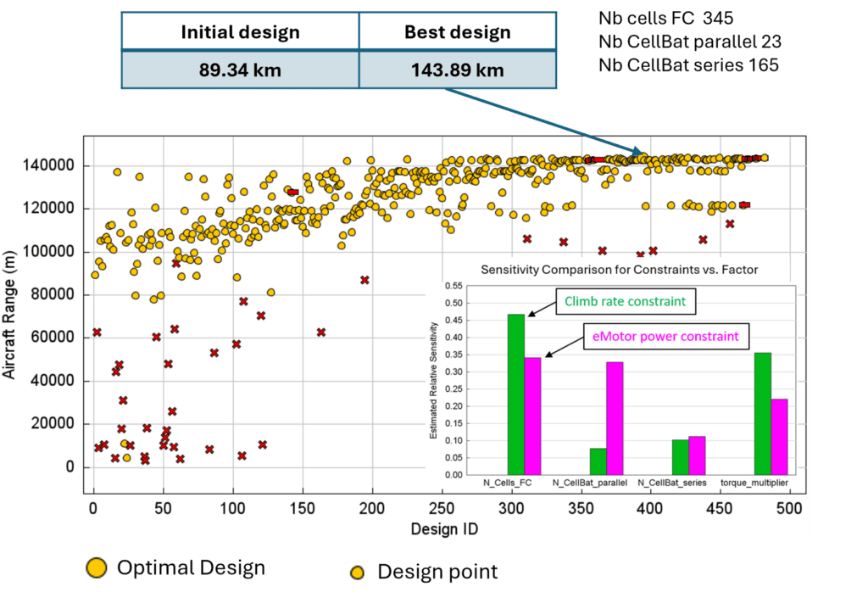
Task: Click the 'Nb CellBat parallel 23' text
Action: [x=690, y=42]
